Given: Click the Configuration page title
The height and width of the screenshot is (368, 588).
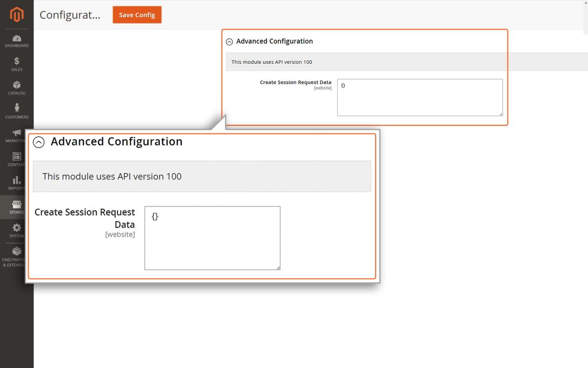Looking at the screenshot, I should (70, 15).
